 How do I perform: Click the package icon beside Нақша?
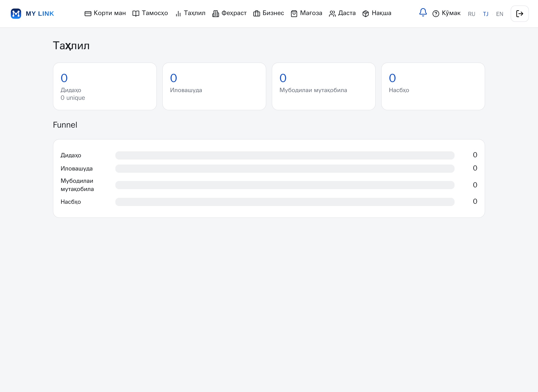(366, 13)
